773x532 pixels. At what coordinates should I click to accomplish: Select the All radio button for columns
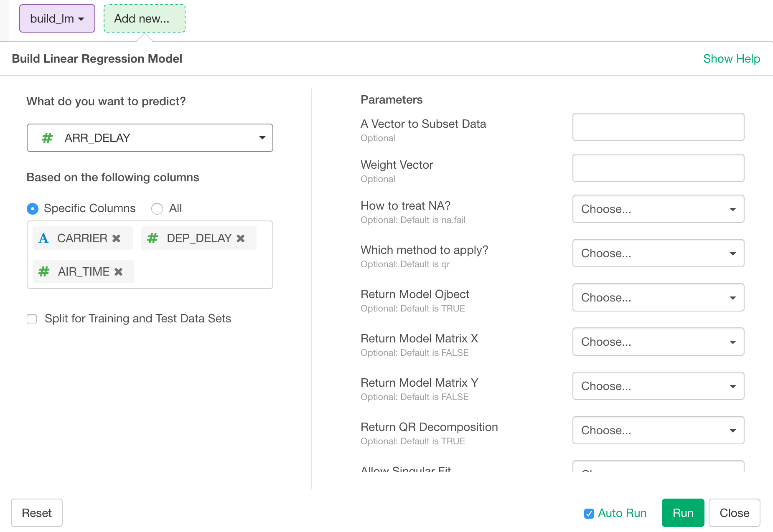(x=157, y=208)
